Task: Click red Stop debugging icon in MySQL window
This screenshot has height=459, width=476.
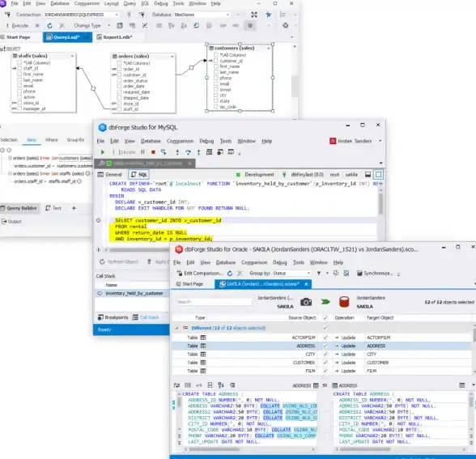Action: [153, 152]
